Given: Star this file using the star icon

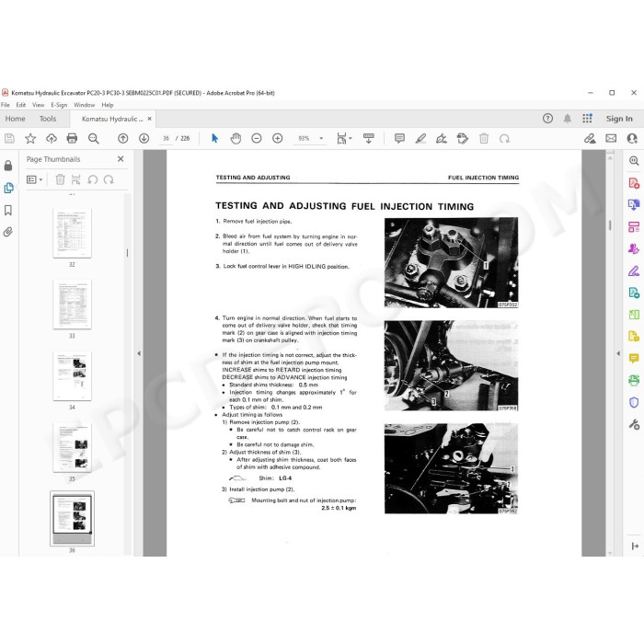Looking at the screenshot, I should tap(30, 138).
